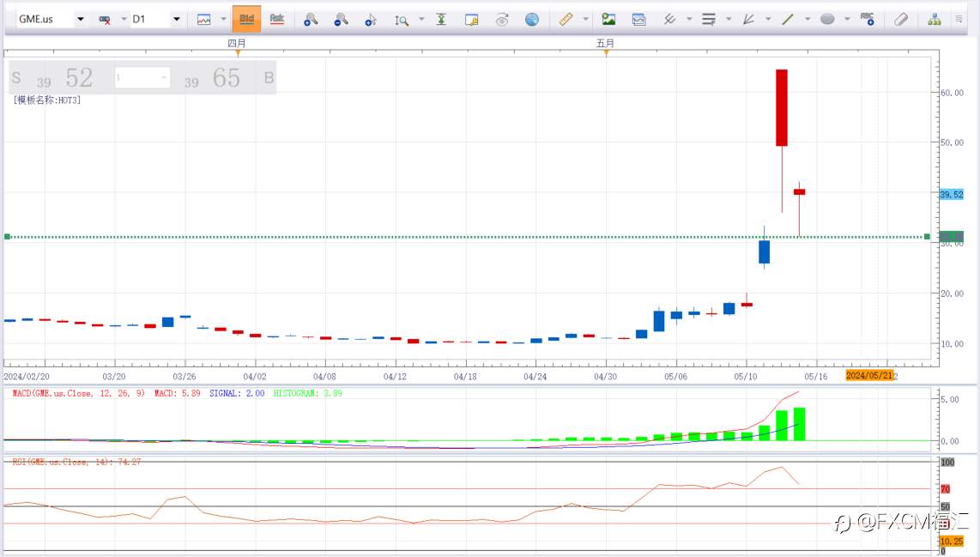Choose the cursor zoom pointer tool
The height and width of the screenshot is (557, 980).
coord(372,20)
